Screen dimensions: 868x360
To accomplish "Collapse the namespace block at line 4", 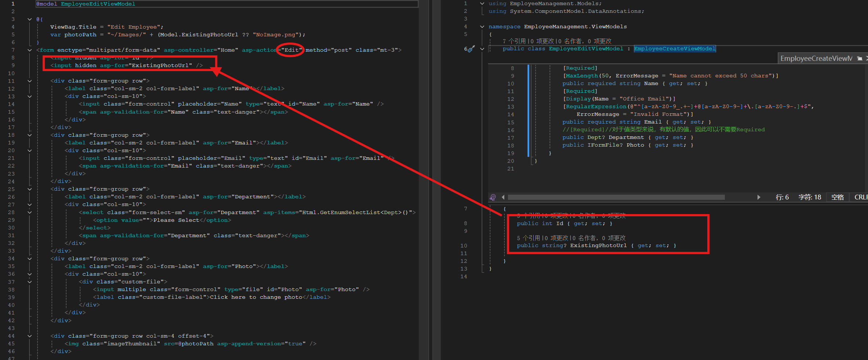I will pos(482,26).
